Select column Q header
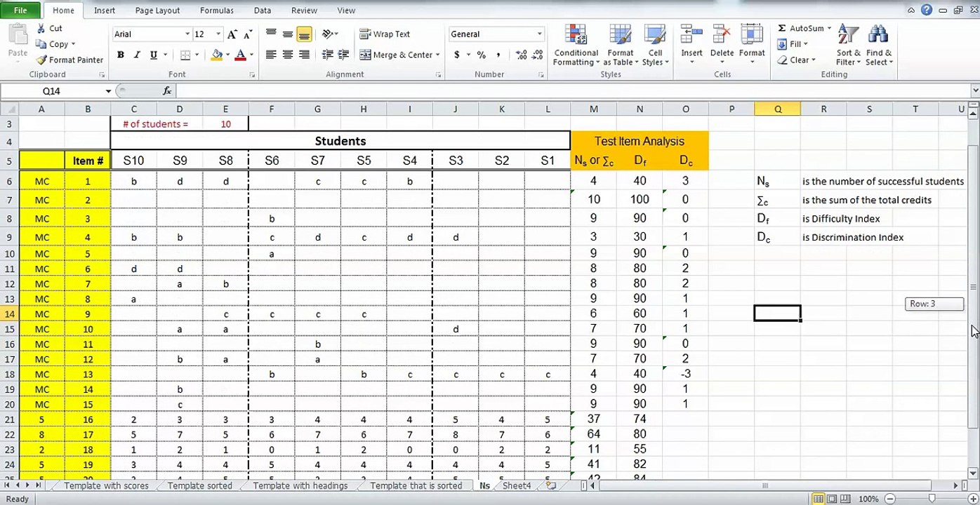The image size is (980, 505). click(778, 109)
